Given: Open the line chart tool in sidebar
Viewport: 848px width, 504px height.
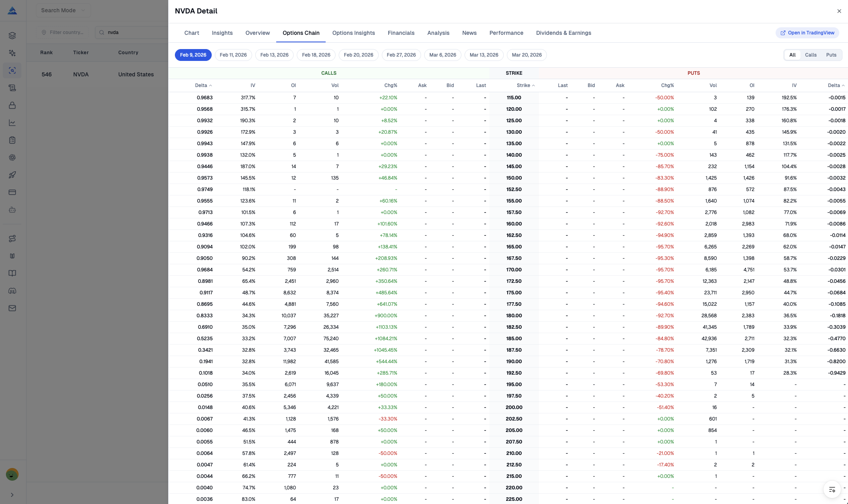Looking at the screenshot, I should pos(12,123).
